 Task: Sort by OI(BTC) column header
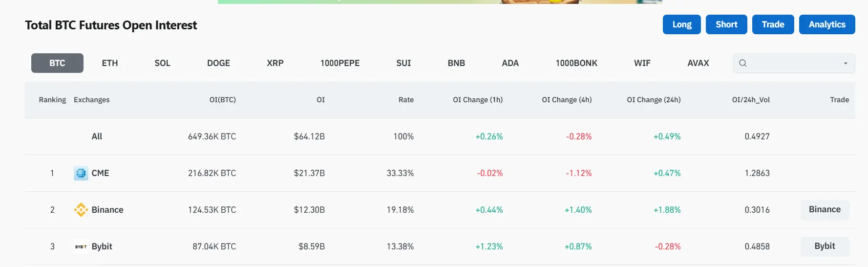[x=222, y=100]
